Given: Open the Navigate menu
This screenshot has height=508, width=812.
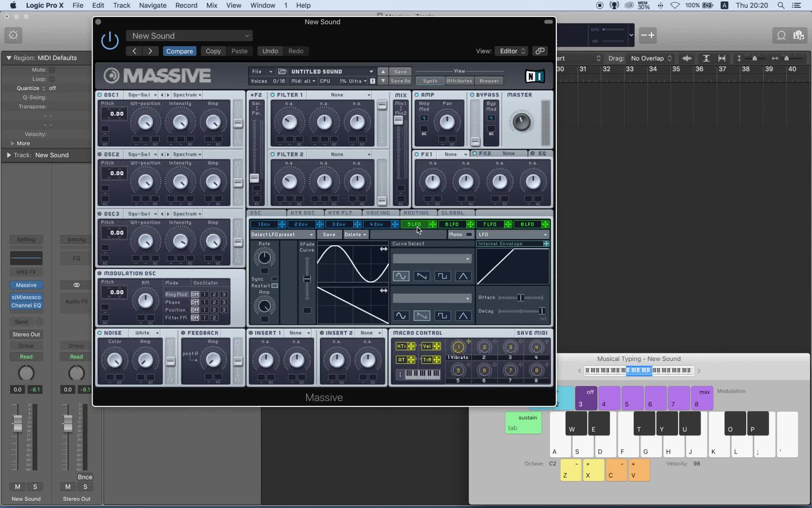Looking at the screenshot, I should [x=153, y=5].
